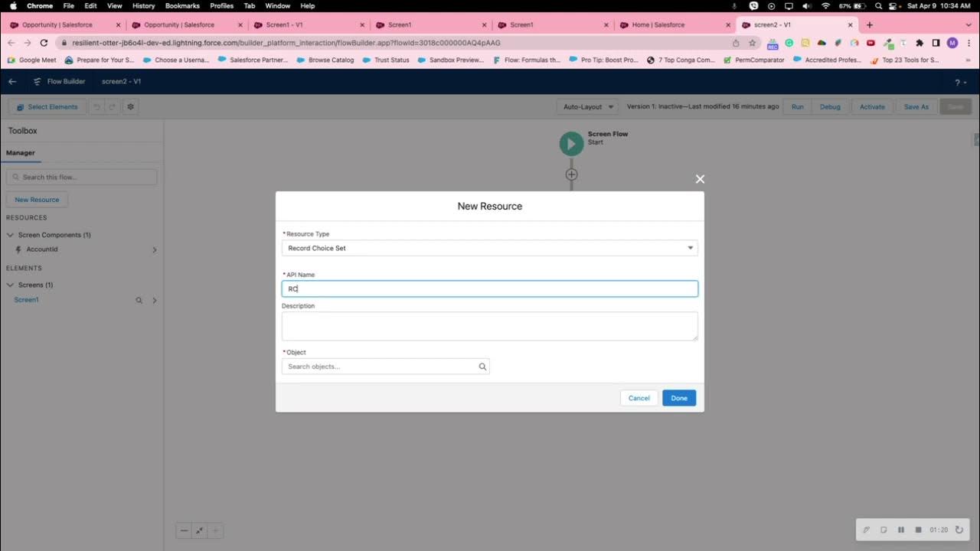Viewport: 980px width, 551px height.
Task: Open the Chrome History menu
Action: click(143, 5)
